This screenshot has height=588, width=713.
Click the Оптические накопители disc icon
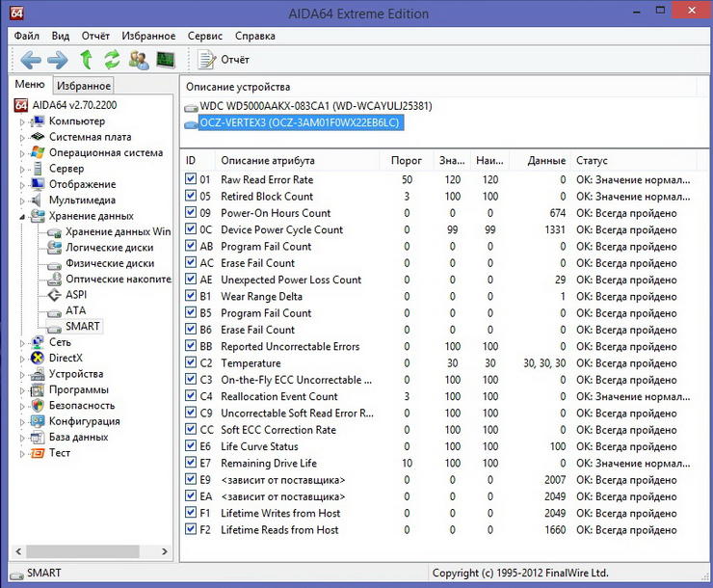click(x=54, y=279)
